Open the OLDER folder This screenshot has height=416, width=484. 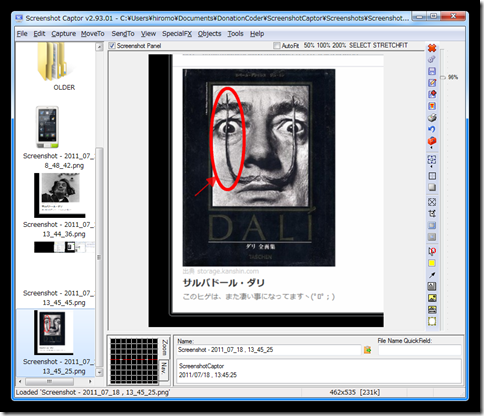[x=56, y=67]
